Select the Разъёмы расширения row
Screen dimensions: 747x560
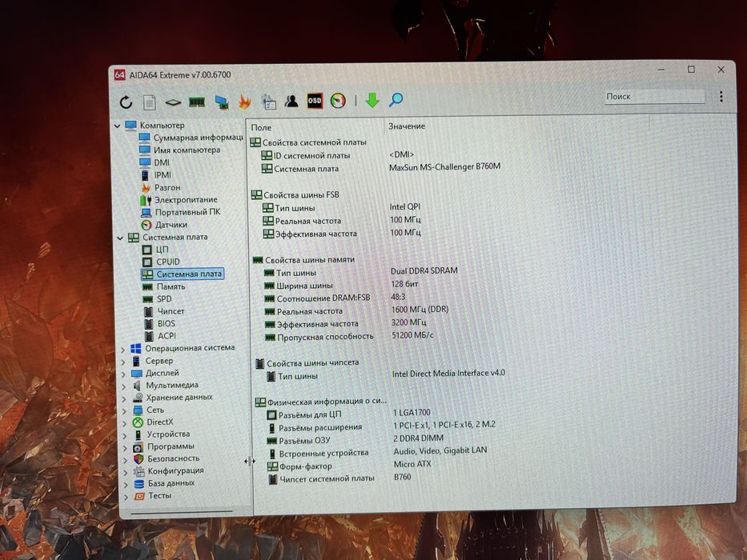tap(315, 428)
